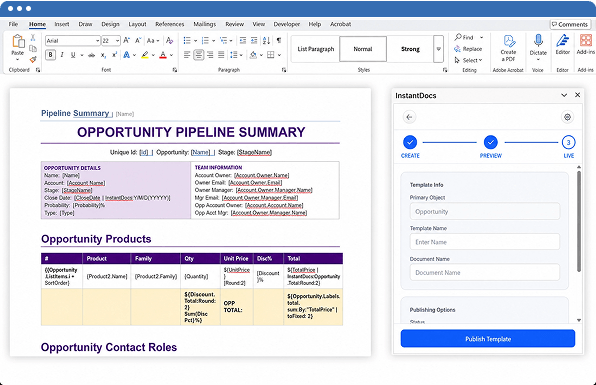Increase font size with grow font icon

pos(127,40)
